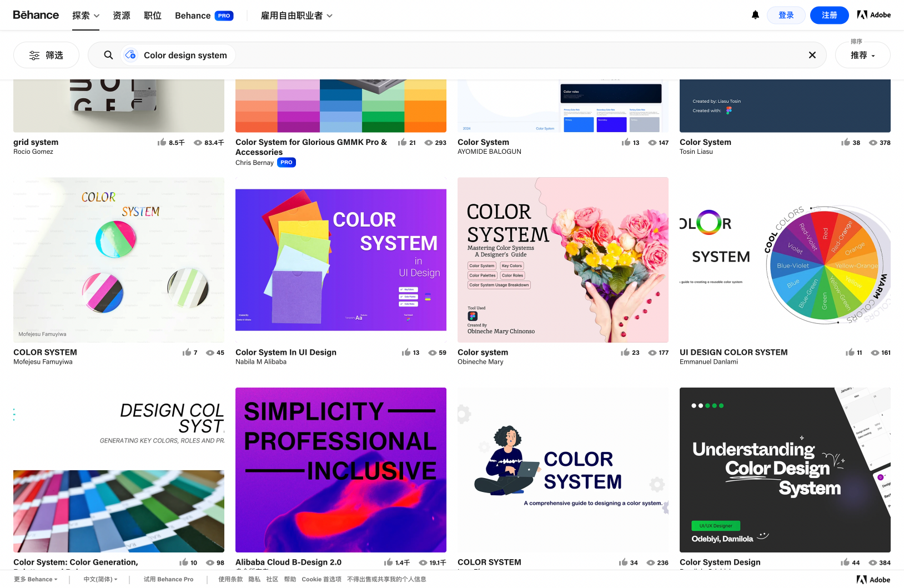Expand 更多 Behance footer menu

point(36,579)
